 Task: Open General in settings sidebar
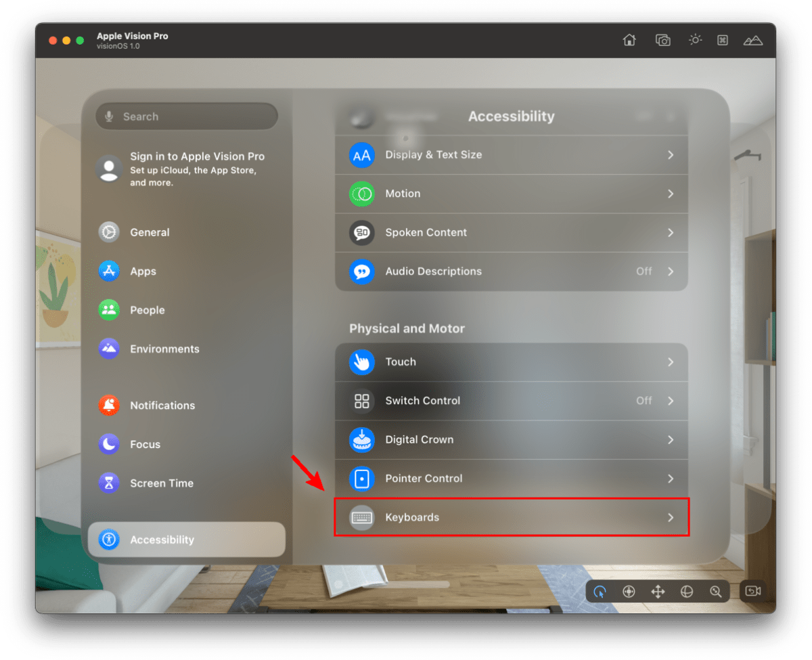187,232
